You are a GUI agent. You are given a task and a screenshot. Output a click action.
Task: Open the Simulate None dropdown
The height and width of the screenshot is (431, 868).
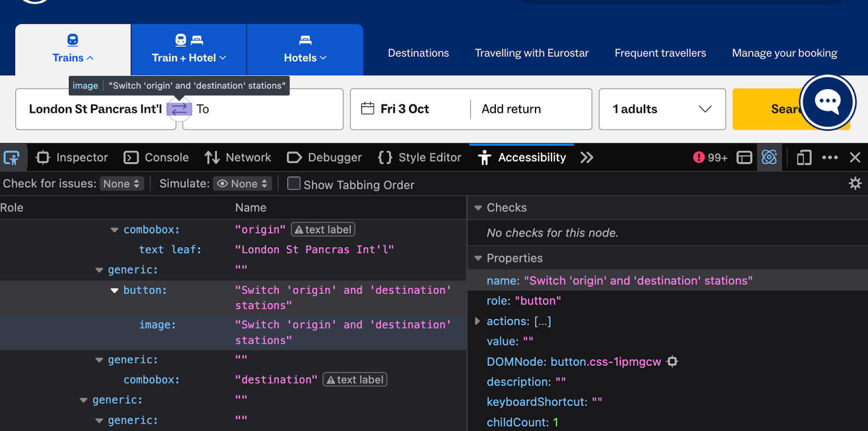click(x=242, y=184)
